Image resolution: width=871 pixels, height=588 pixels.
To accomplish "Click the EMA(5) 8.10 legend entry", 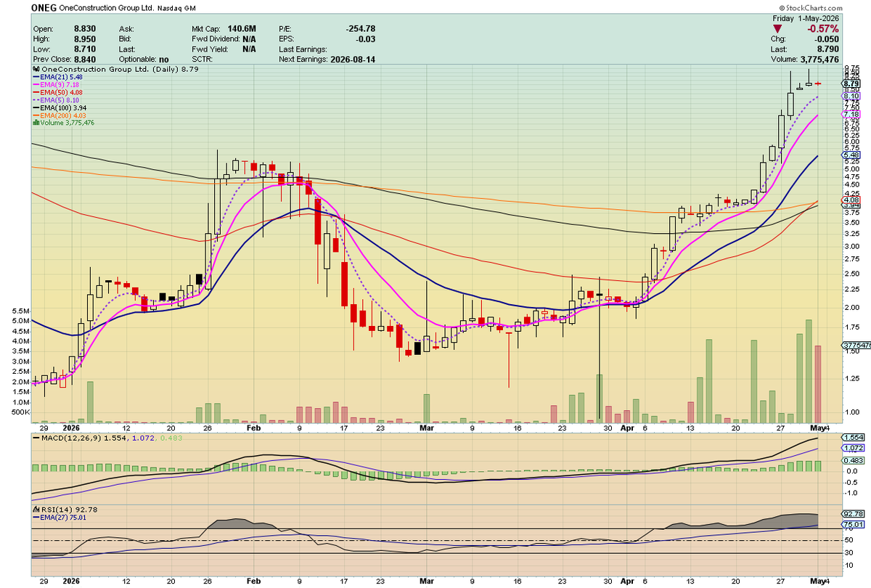I will [57, 101].
